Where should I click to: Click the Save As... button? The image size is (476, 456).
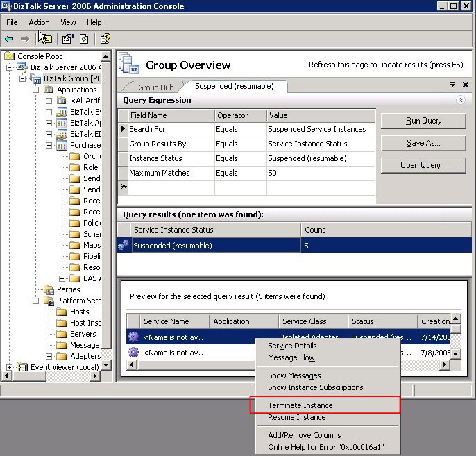point(423,143)
